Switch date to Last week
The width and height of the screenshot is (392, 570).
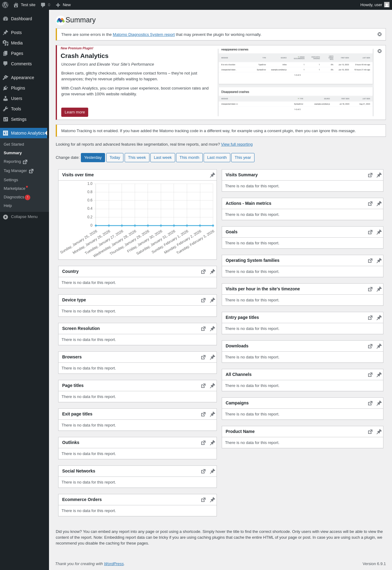163,158
